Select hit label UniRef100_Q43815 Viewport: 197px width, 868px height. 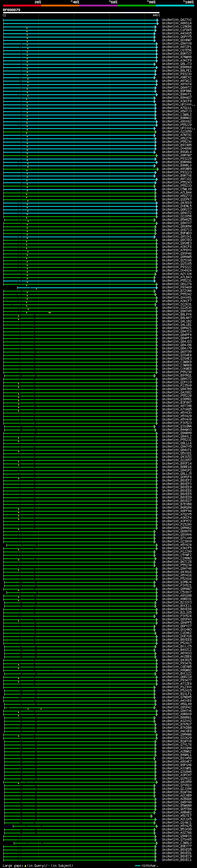tap(177, 660)
